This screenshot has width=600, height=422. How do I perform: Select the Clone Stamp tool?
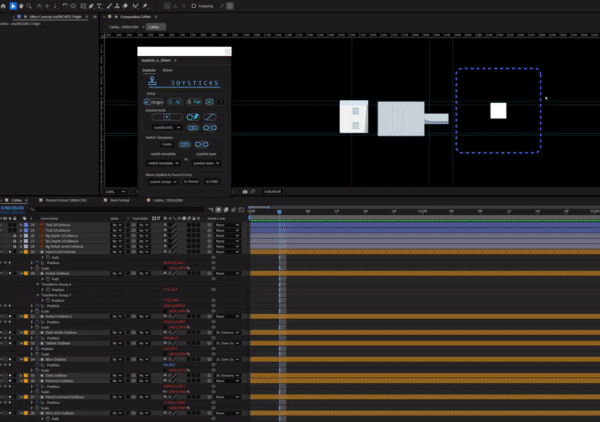pos(117,6)
